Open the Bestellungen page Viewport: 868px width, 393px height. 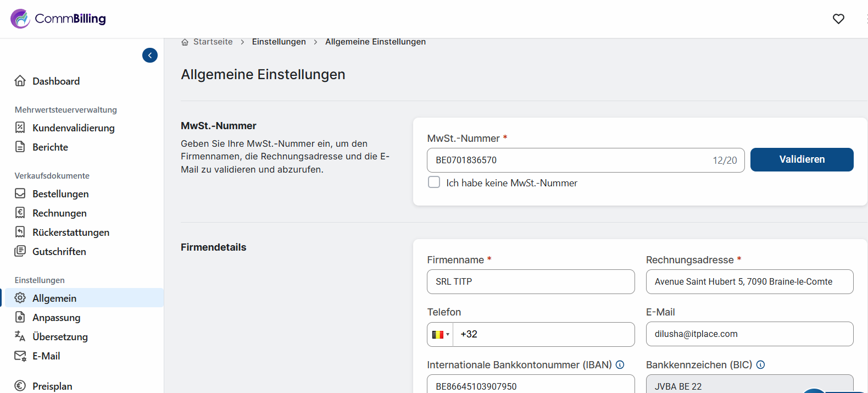(60, 194)
